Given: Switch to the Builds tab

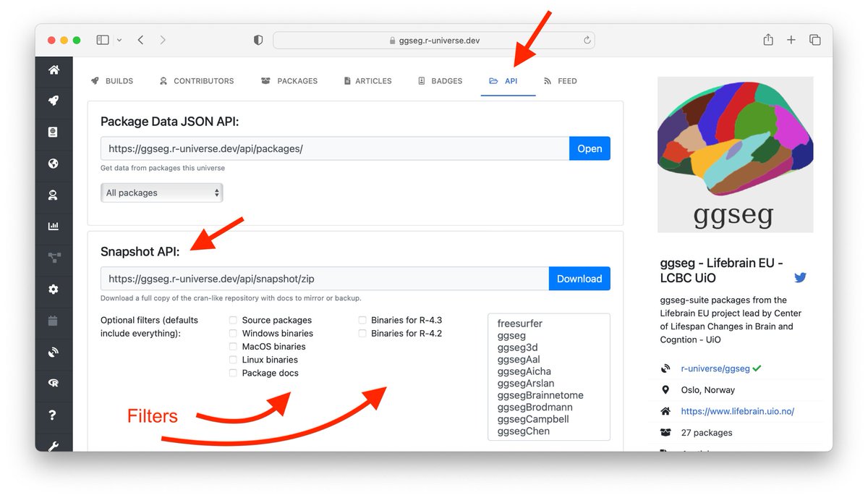Looking at the screenshot, I should (x=112, y=81).
